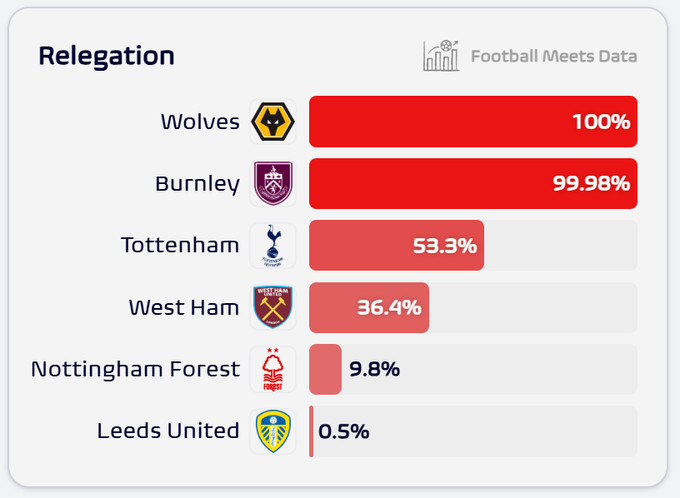Click the Wolves 100% red bar

(x=472, y=122)
